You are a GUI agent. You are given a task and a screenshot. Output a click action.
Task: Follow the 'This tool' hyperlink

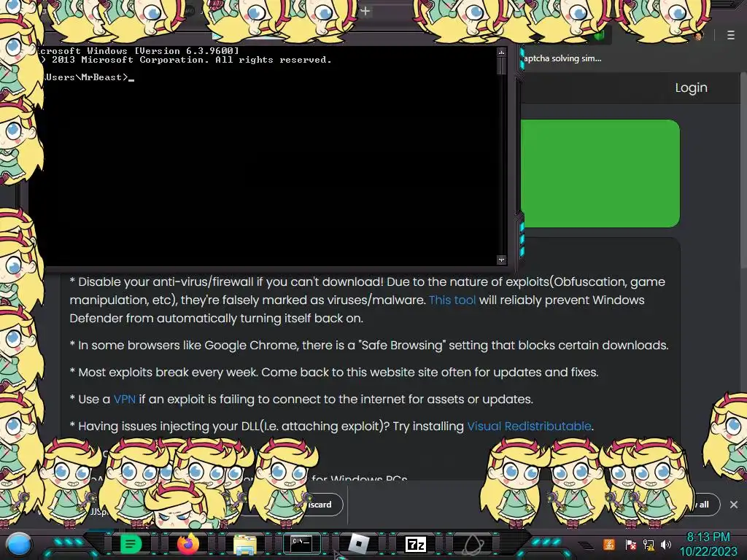(452, 300)
